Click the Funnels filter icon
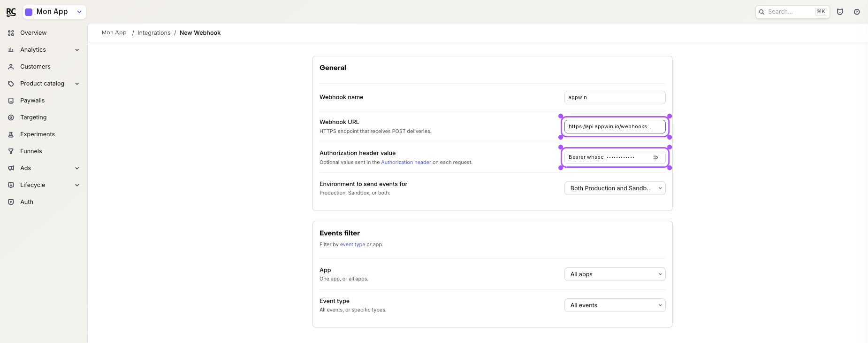This screenshot has width=868, height=343. 11,151
